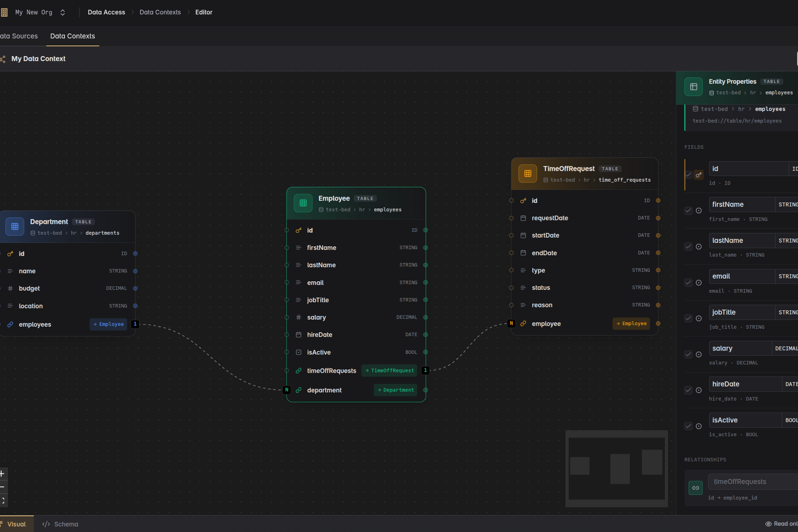
Task: Click the TimeOffRequest table icon
Action: pyautogui.click(x=528, y=173)
